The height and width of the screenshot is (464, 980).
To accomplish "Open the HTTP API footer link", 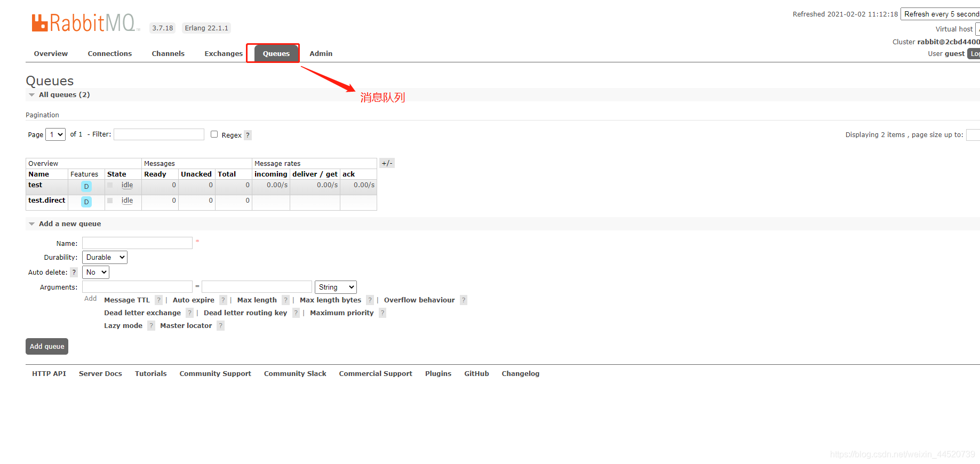I will click(49, 374).
